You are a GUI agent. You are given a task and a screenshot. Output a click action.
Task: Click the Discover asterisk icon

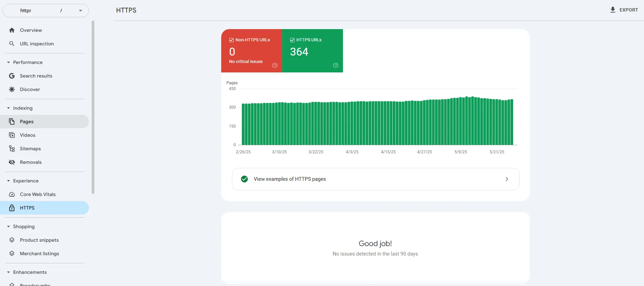(x=12, y=89)
